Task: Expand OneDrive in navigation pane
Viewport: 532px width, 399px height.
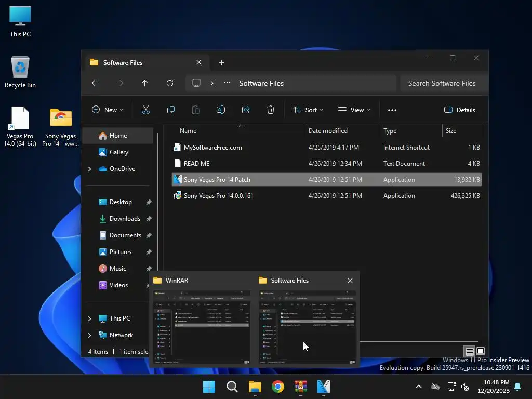Action: (89, 169)
